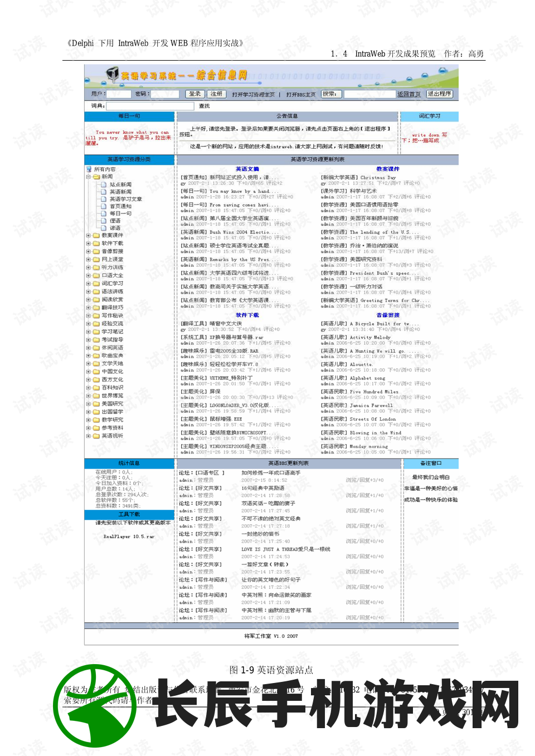Screen dimensions: 535x756
Task: Expand the 写作秘诀 tree node
Action: coord(88,315)
